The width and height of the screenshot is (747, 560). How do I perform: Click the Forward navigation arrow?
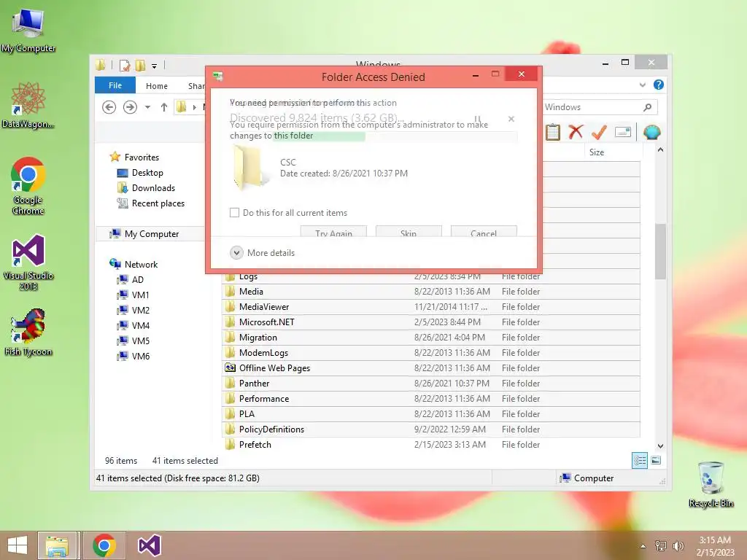click(x=130, y=107)
